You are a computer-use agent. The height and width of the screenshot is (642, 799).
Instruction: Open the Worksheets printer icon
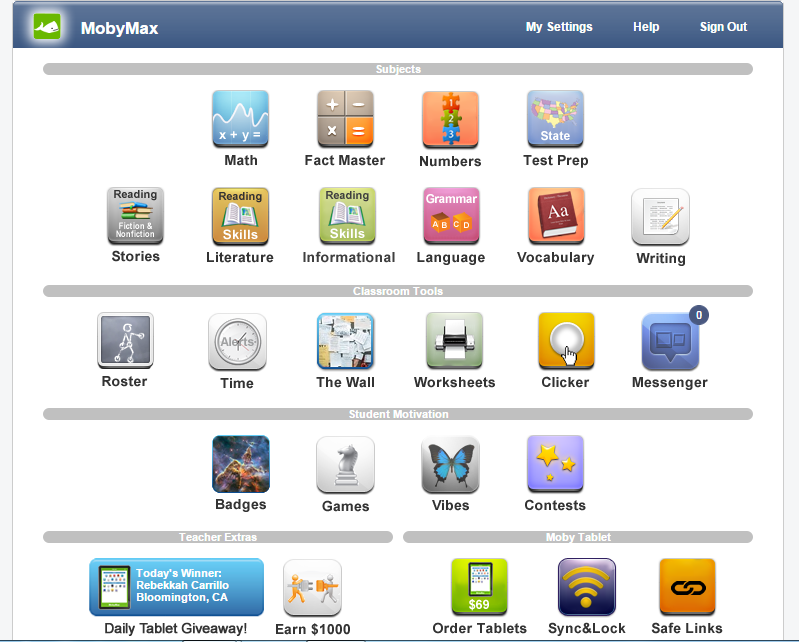pos(454,340)
